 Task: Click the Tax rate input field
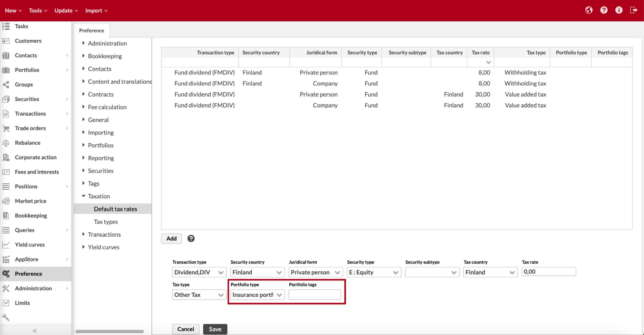tap(549, 272)
